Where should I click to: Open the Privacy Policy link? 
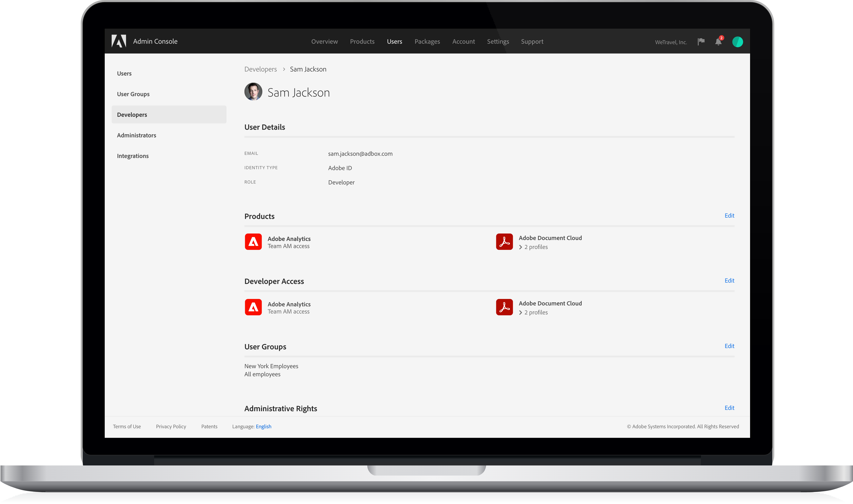171,426
